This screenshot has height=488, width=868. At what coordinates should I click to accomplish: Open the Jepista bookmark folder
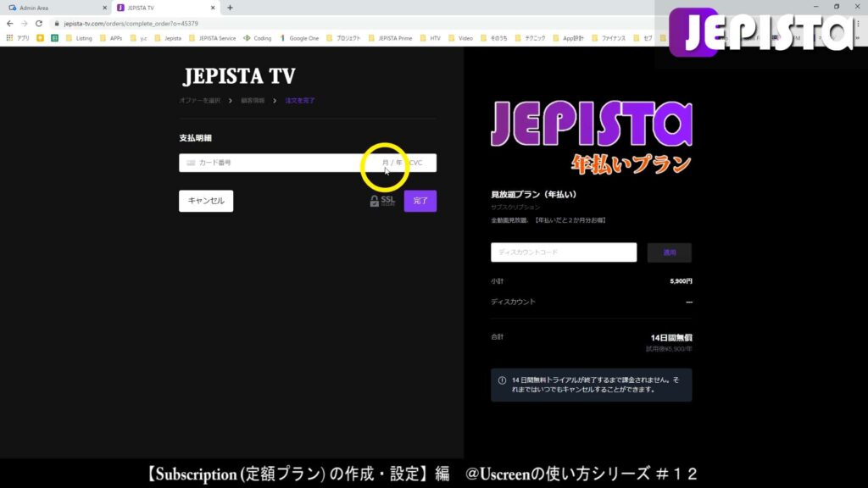168,38
